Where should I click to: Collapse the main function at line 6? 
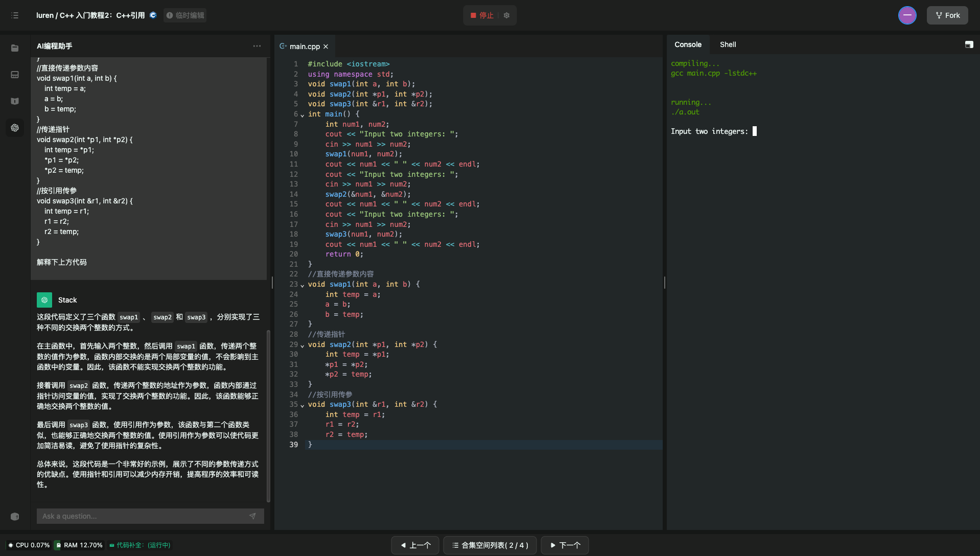point(302,115)
